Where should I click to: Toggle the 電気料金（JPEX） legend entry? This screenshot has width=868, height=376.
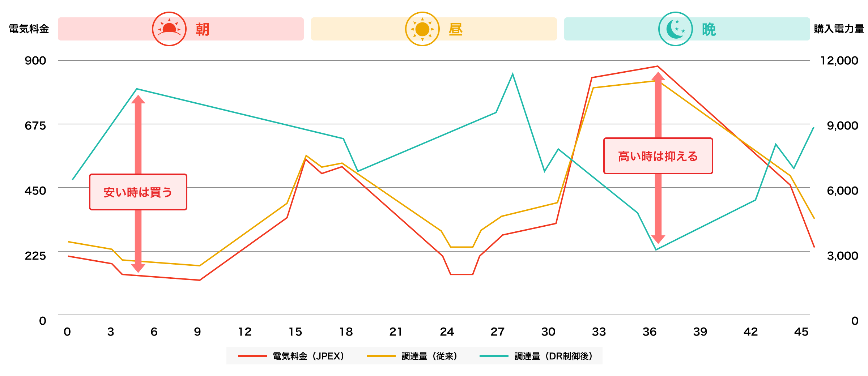[308, 356]
